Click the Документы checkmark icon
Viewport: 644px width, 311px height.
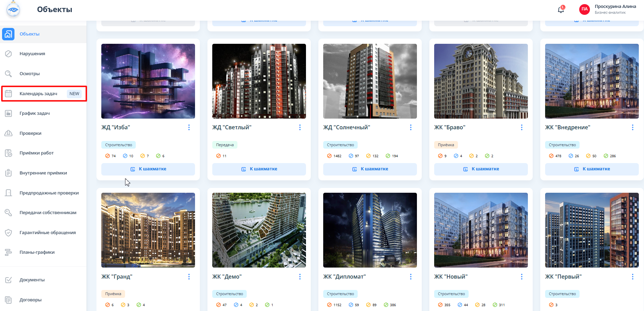pos(9,280)
